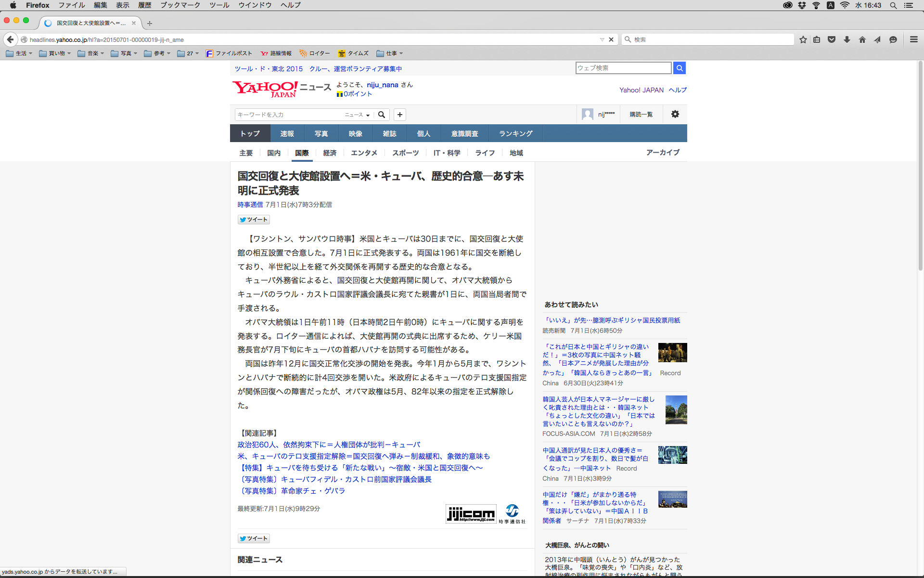Open the ブックマーク menu in menu bar

(180, 5)
